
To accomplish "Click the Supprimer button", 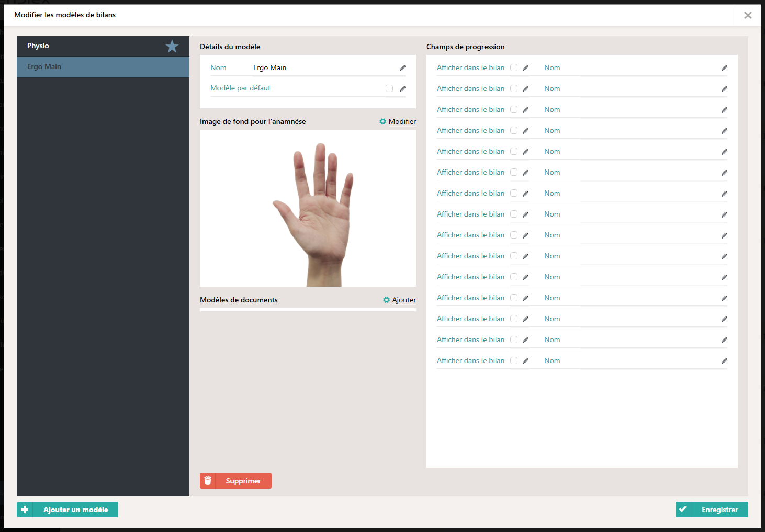I will pyautogui.click(x=235, y=481).
